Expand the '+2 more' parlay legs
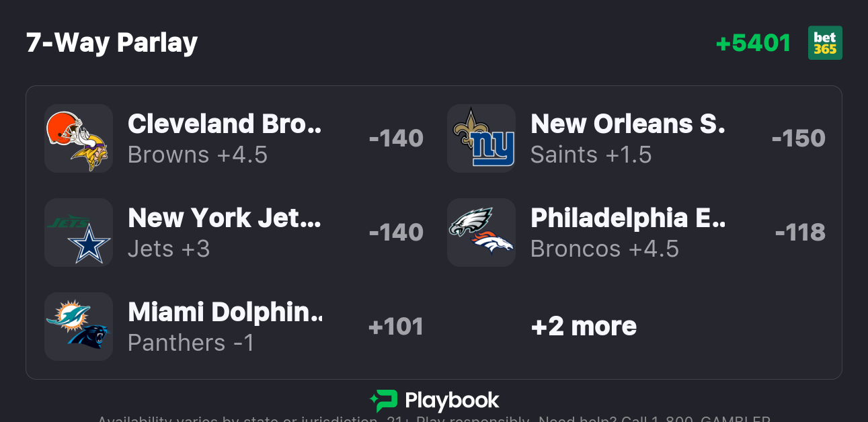Image resolution: width=868 pixels, height=422 pixels. point(584,327)
